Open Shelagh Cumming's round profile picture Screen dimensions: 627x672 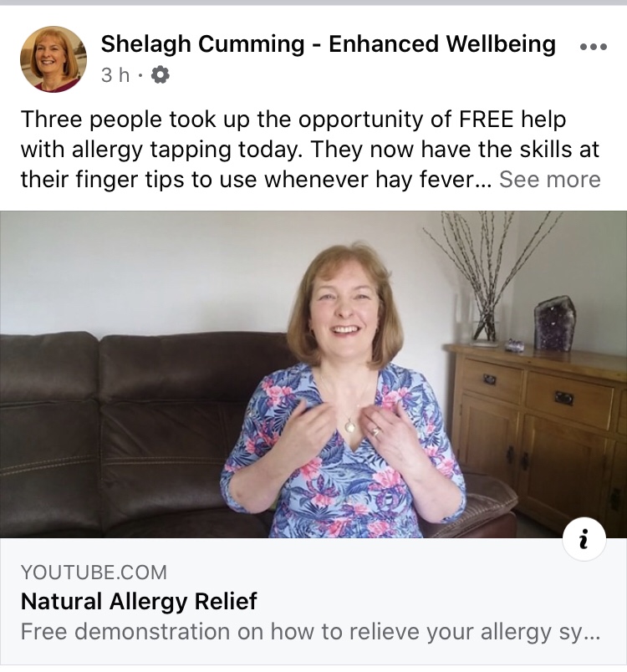[x=54, y=59]
